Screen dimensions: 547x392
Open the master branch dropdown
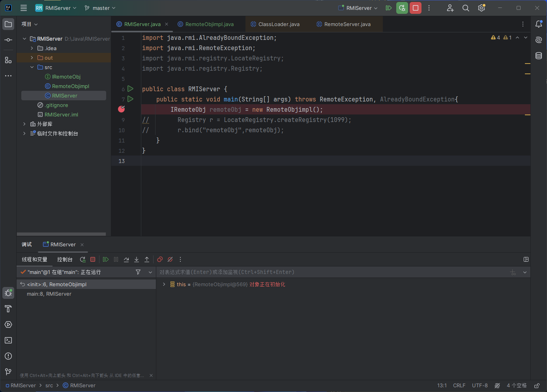pyautogui.click(x=100, y=8)
